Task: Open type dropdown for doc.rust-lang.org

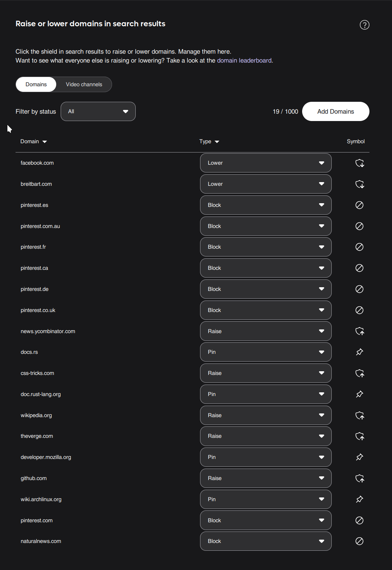Action: click(x=266, y=394)
